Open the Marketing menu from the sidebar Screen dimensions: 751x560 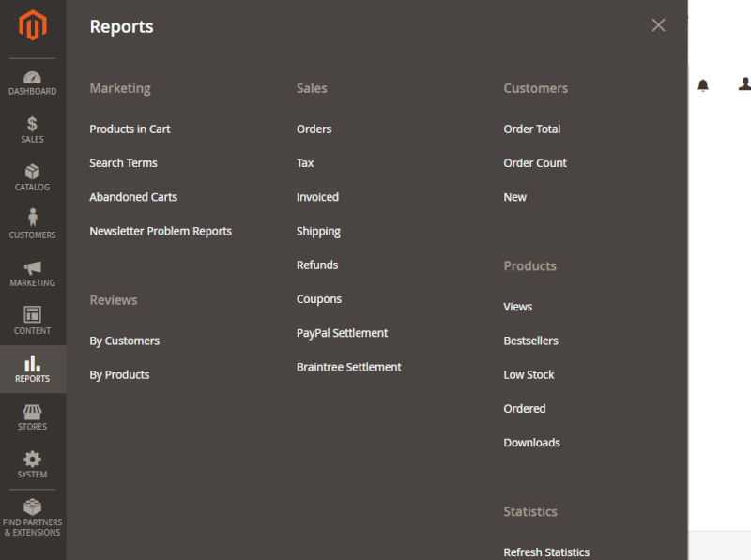(32, 273)
